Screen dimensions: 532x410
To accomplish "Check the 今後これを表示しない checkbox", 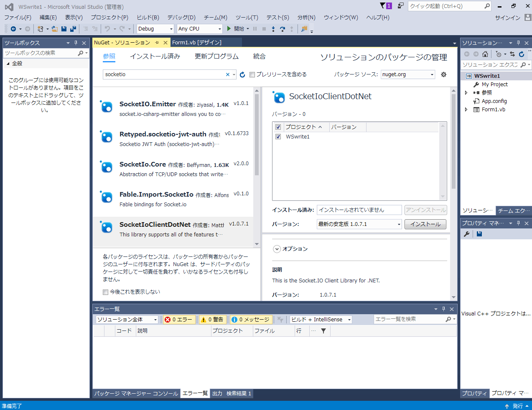I will [105, 292].
